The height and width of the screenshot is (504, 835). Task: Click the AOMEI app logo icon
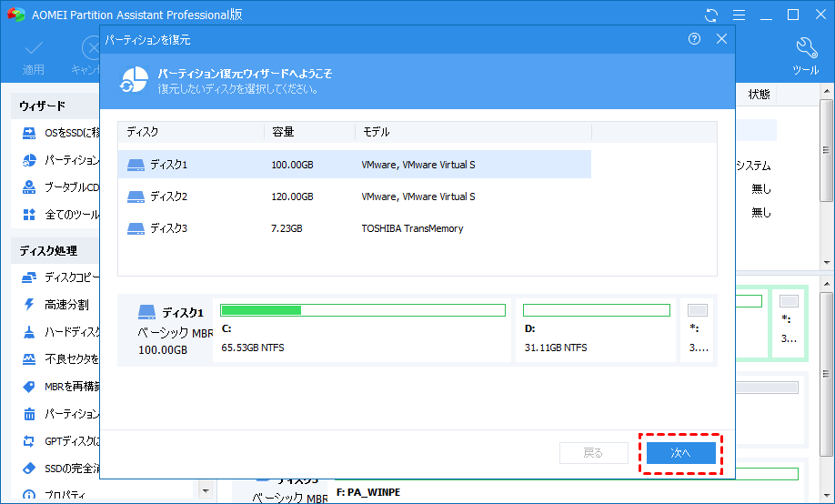(16, 15)
